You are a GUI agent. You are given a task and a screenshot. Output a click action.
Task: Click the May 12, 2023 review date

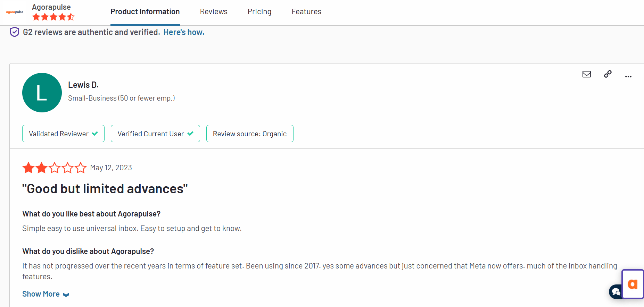coord(111,168)
